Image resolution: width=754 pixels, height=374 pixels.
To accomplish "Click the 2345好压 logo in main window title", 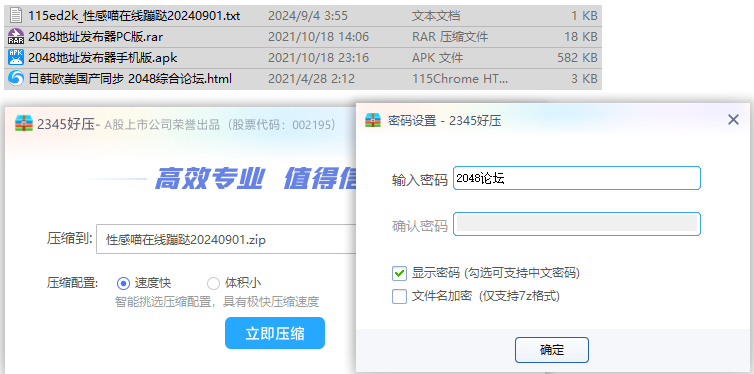I will click(24, 124).
